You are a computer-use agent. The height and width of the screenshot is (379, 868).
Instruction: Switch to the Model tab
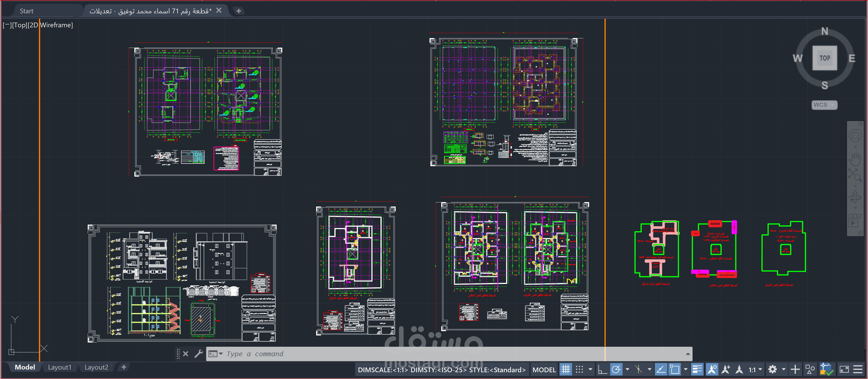click(x=25, y=367)
